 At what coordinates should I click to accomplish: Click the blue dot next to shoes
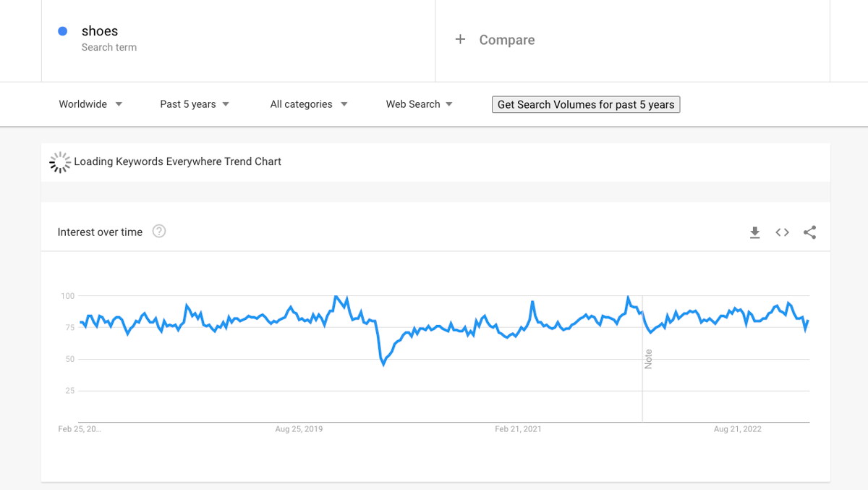pyautogui.click(x=62, y=31)
